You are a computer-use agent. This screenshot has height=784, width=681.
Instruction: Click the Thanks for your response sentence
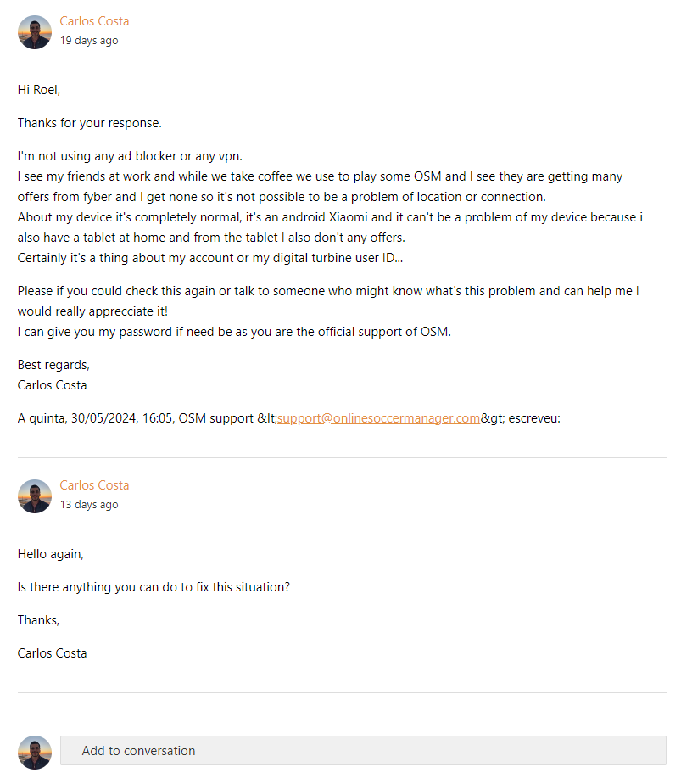click(89, 123)
